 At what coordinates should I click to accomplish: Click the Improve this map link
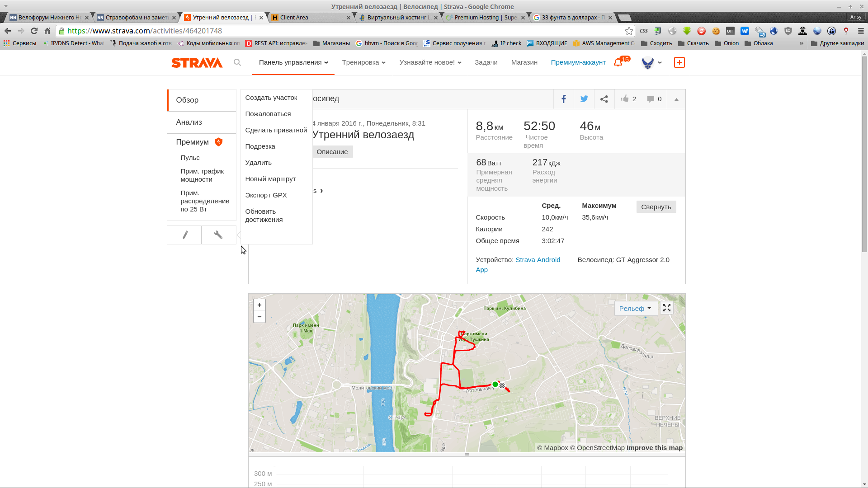click(655, 448)
